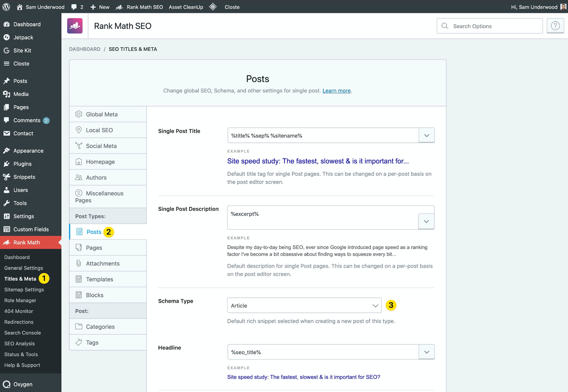Open Sitemap Settings in Rank Math submenu
568x392 pixels.
click(24, 290)
